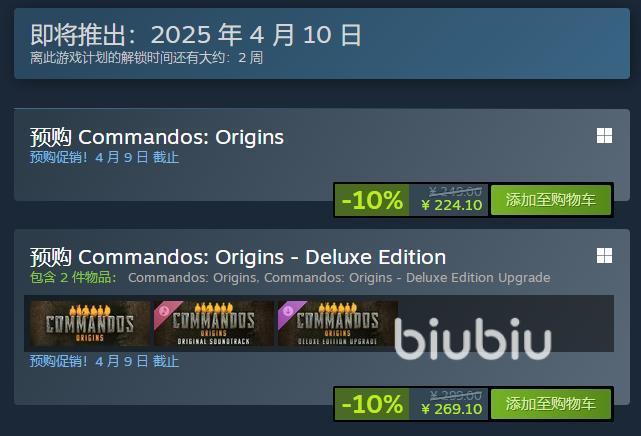
Task: Click the 包含 2 件物品 label
Action: coord(73,277)
